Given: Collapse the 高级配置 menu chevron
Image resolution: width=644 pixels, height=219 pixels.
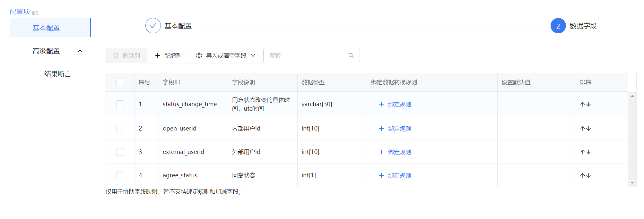Looking at the screenshot, I should tap(80, 51).
